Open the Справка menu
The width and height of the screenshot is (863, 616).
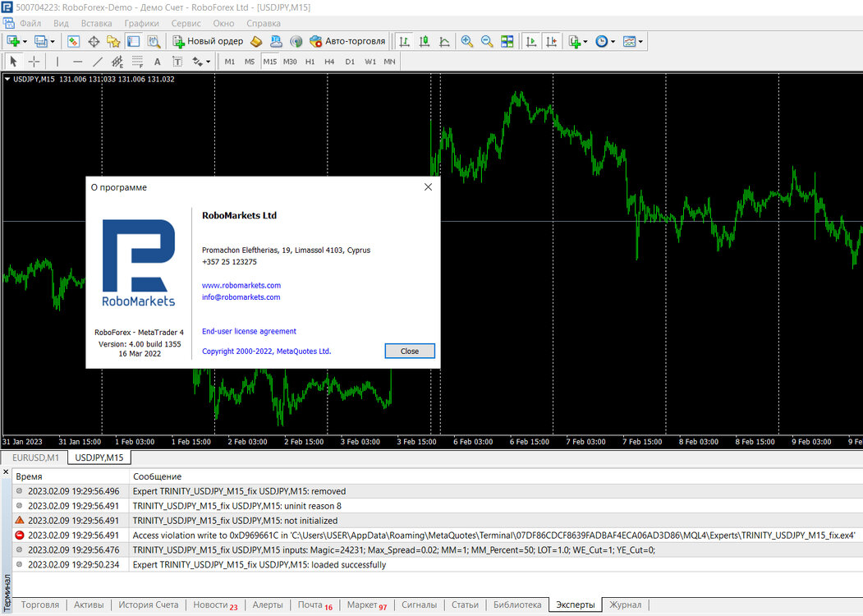264,23
